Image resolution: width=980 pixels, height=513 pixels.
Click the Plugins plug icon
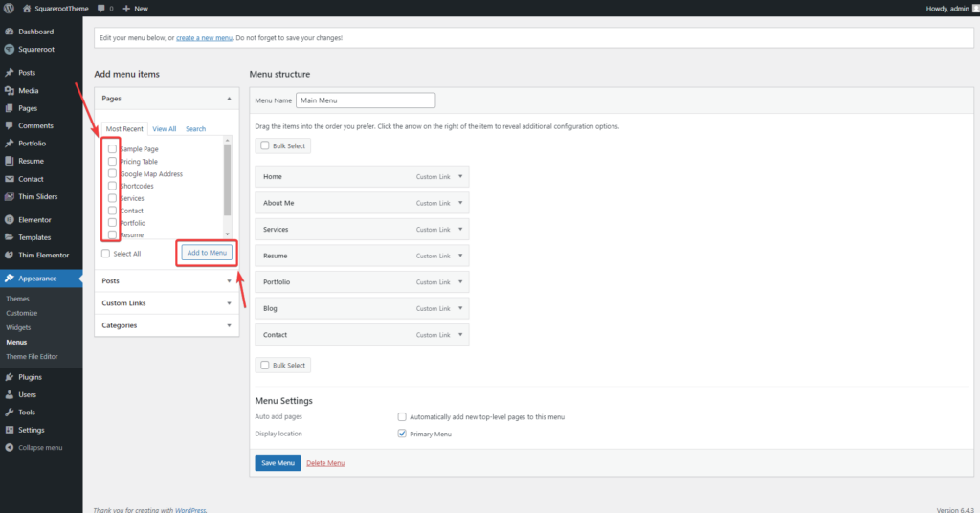tap(10, 377)
